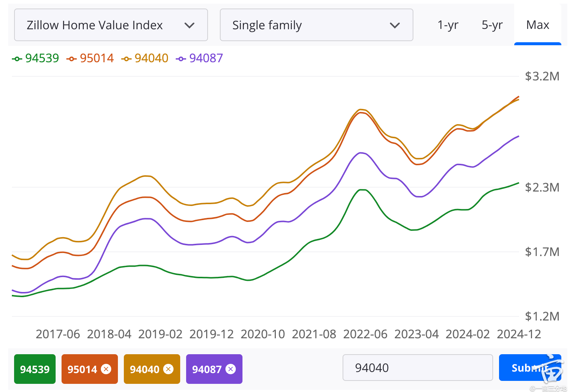568x392 pixels.
Task: Toggle the 94087 legend entry
Action: tap(199, 58)
